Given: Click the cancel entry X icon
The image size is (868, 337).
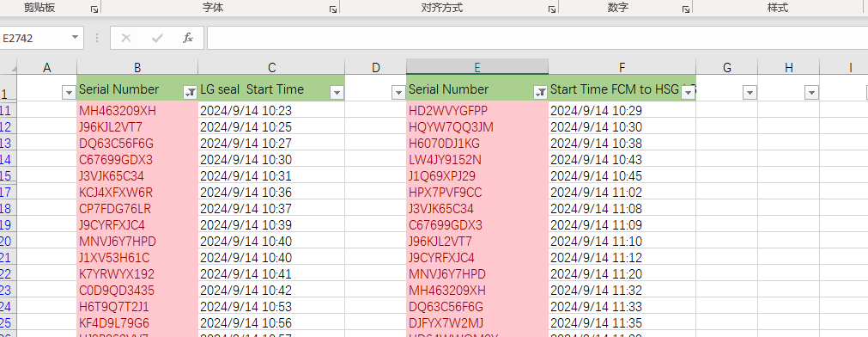Looking at the screenshot, I should (126, 38).
